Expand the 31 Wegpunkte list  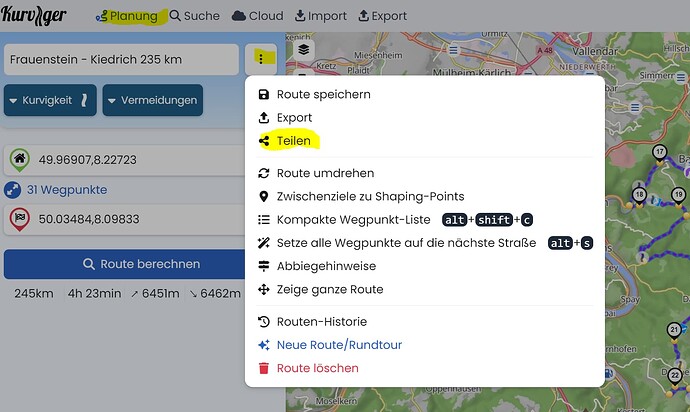click(x=67, y=190)
